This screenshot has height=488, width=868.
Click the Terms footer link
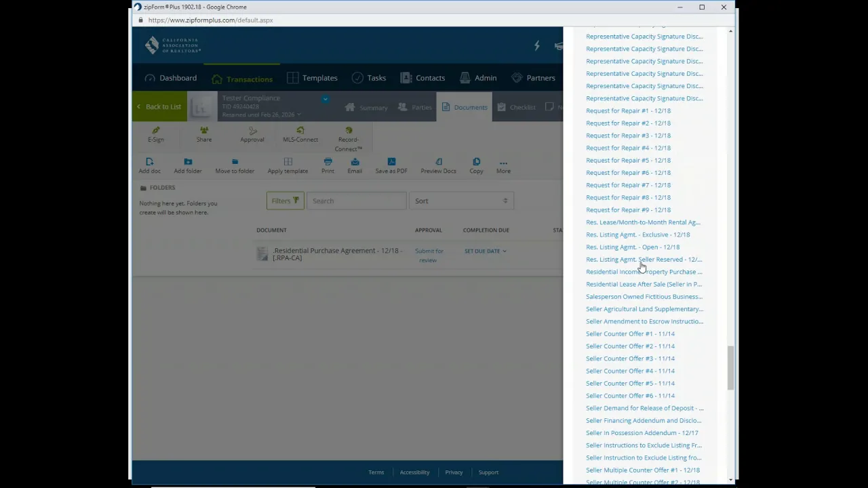pos(376,472)
